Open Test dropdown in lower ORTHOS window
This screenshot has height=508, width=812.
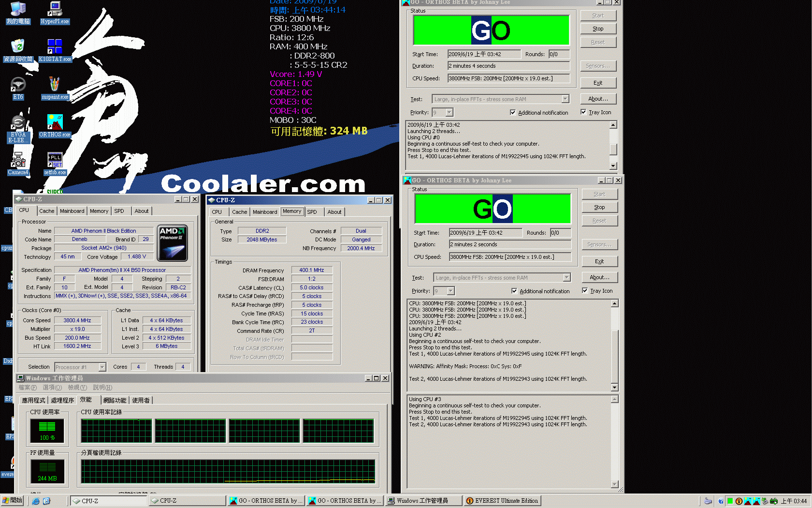point(566,278)
